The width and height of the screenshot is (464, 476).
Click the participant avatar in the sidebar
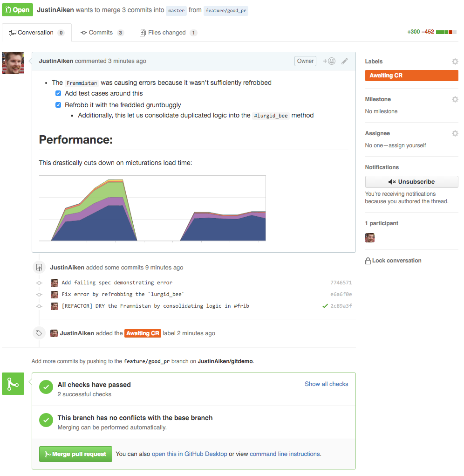tap(370, 238)
